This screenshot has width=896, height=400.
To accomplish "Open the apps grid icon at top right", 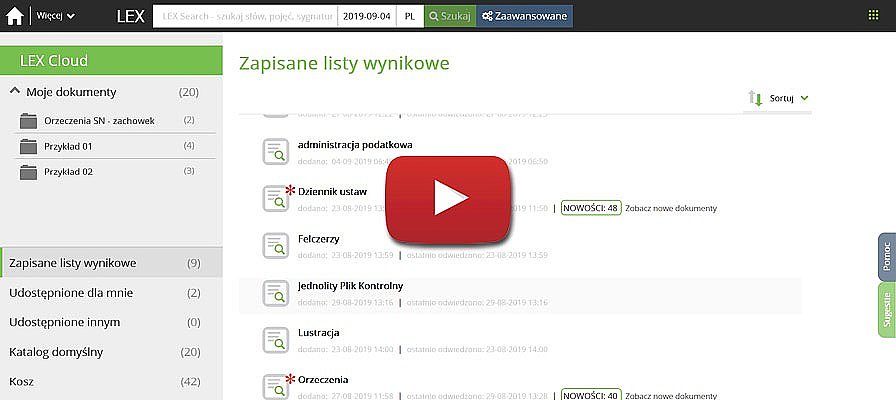I will coord(873,16).
